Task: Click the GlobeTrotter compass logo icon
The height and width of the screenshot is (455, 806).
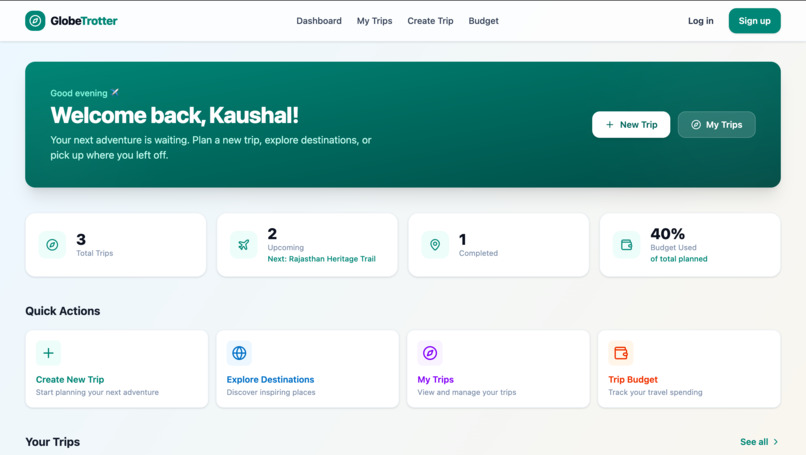Action: click(35, 21)
